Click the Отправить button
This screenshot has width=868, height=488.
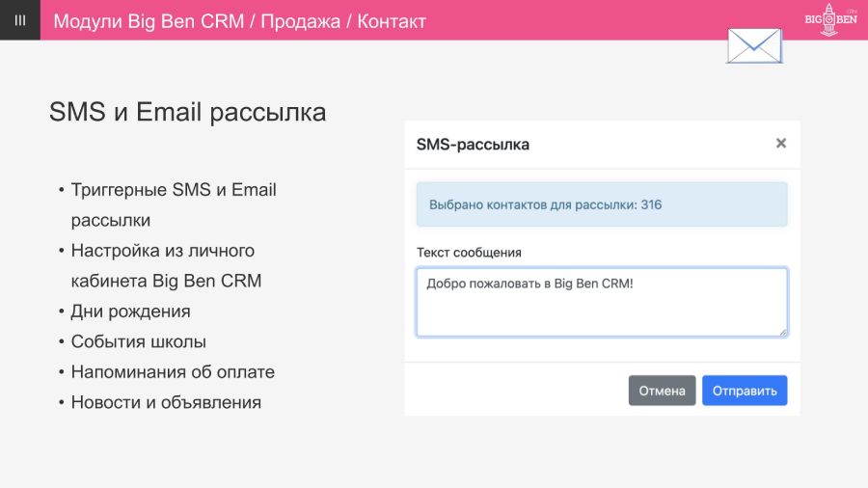click(745, 391)
